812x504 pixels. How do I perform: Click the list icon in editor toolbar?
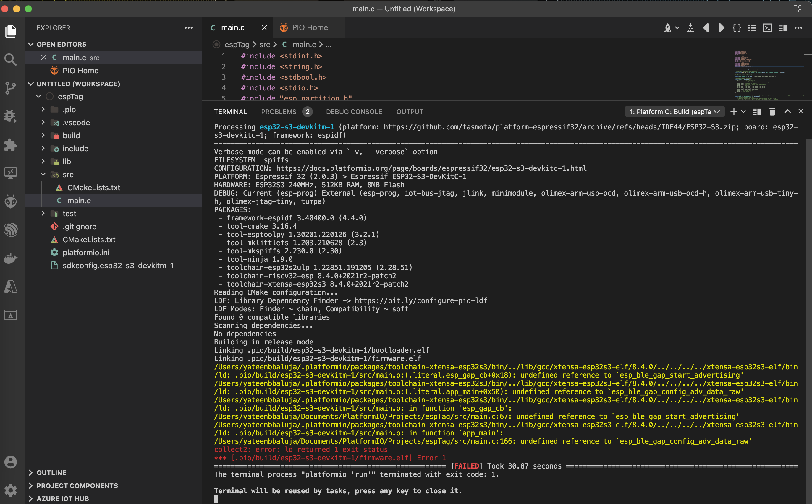752,28
